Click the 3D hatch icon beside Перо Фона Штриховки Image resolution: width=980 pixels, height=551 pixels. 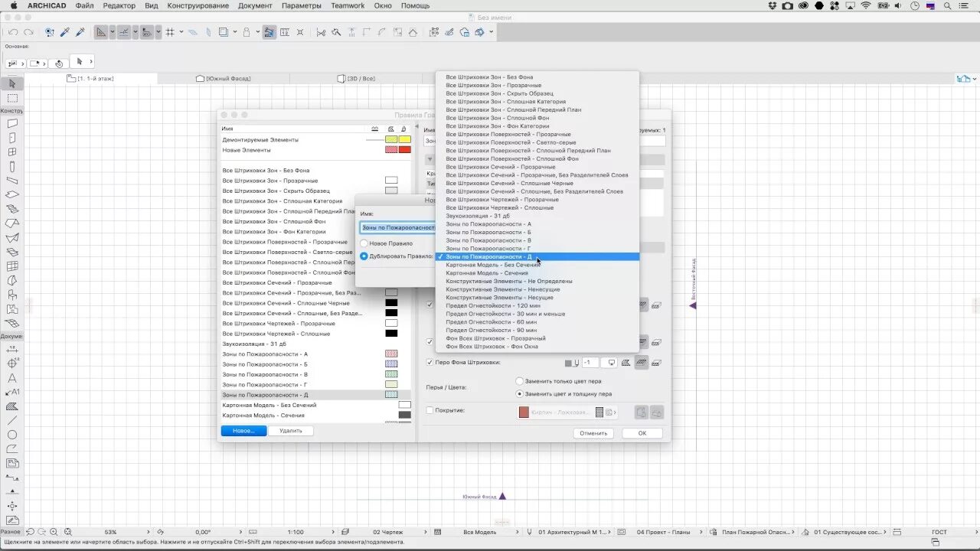(x=642, y=363)
